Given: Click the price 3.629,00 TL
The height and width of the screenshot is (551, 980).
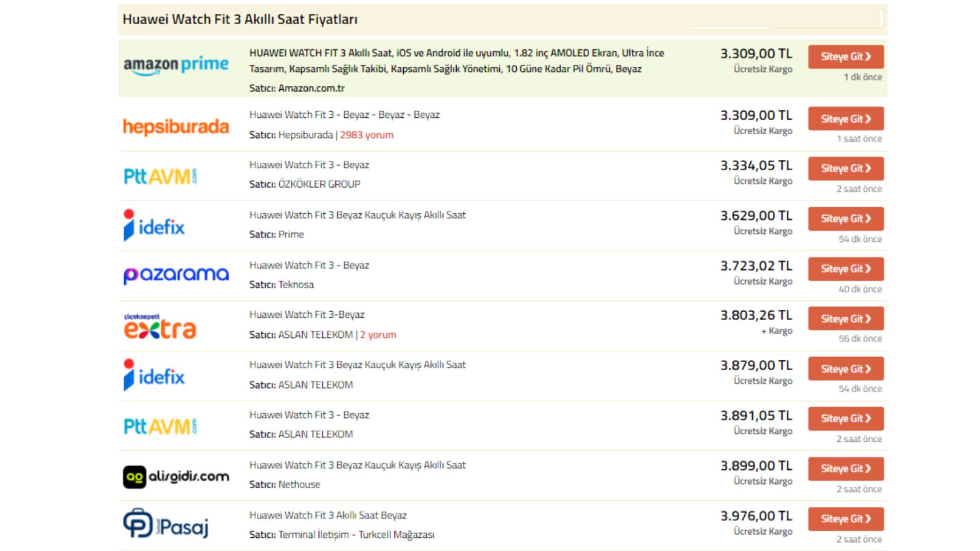Looking at the screenshot, I should coord(756,216).
